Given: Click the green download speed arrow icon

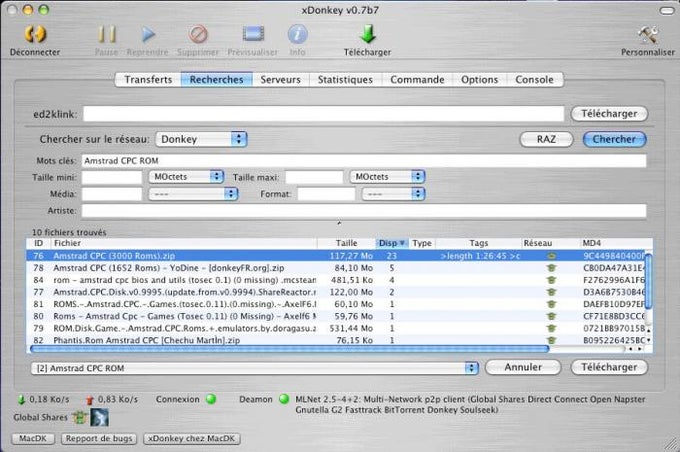Looking at the screenshot, I should click(x=21, y=400).
